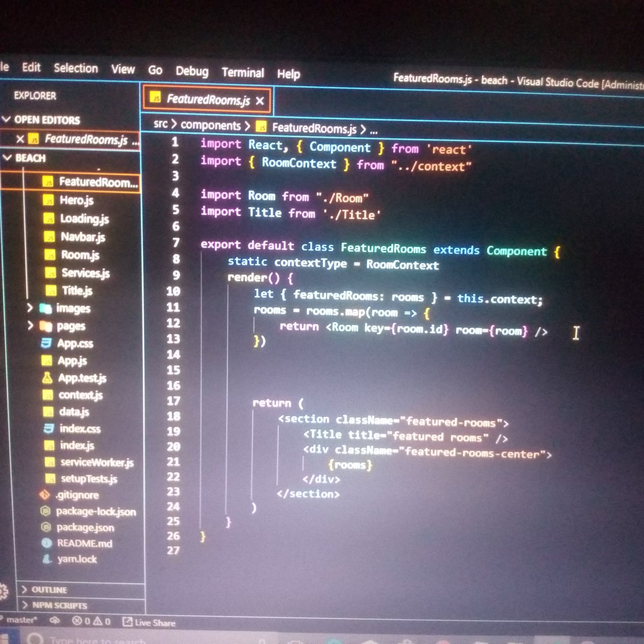The image size is (644, 644).
Task: Click 'components' in the breadcrumb path
Action: pyautogui.click(x=211, y=126)
